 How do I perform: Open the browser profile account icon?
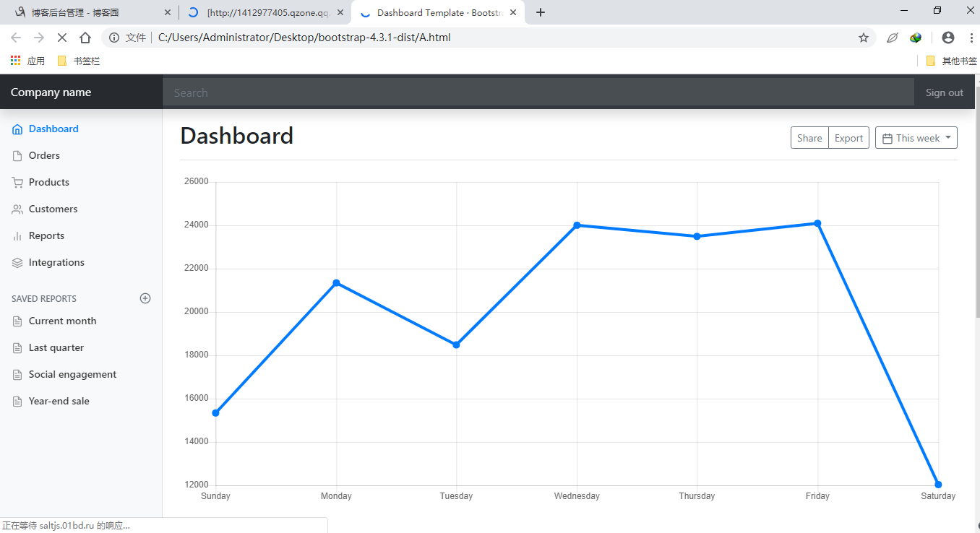(948, 38)
